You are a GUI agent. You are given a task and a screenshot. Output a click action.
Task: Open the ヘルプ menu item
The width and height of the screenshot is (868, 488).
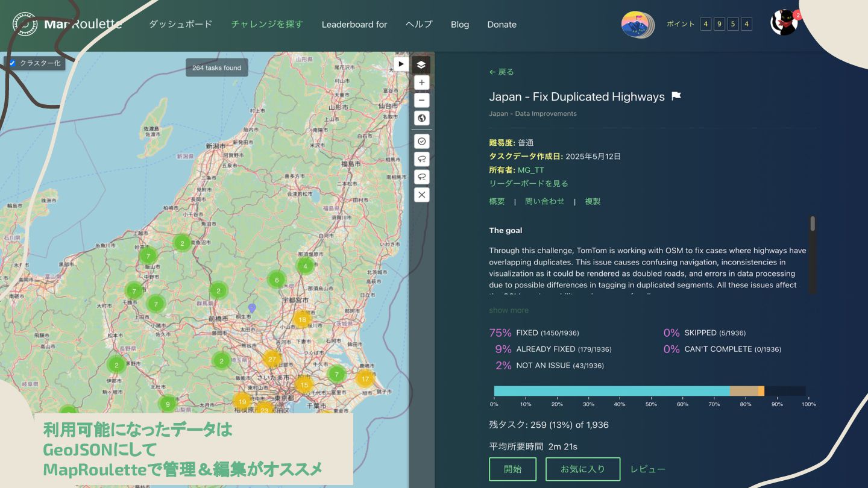coord(419,24)
